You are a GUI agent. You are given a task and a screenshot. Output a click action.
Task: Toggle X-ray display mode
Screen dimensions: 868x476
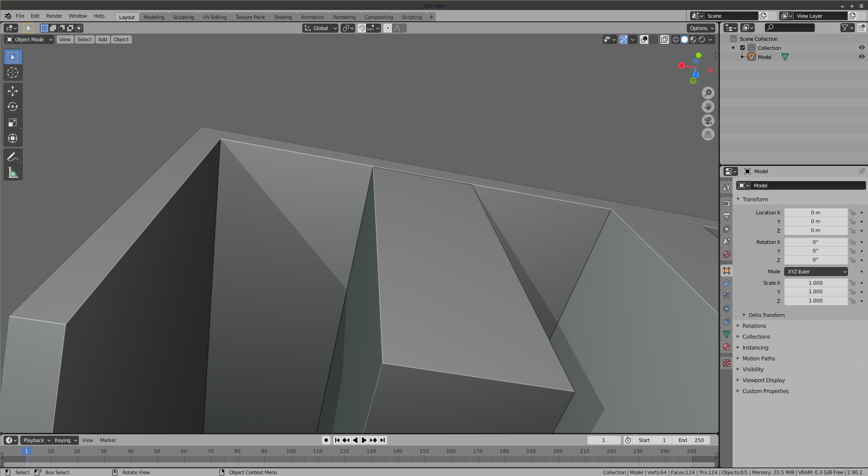pos(664,39)
